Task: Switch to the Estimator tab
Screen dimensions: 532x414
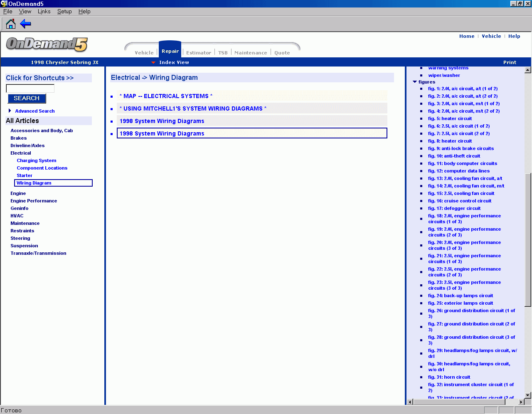Action: [199, 53]
